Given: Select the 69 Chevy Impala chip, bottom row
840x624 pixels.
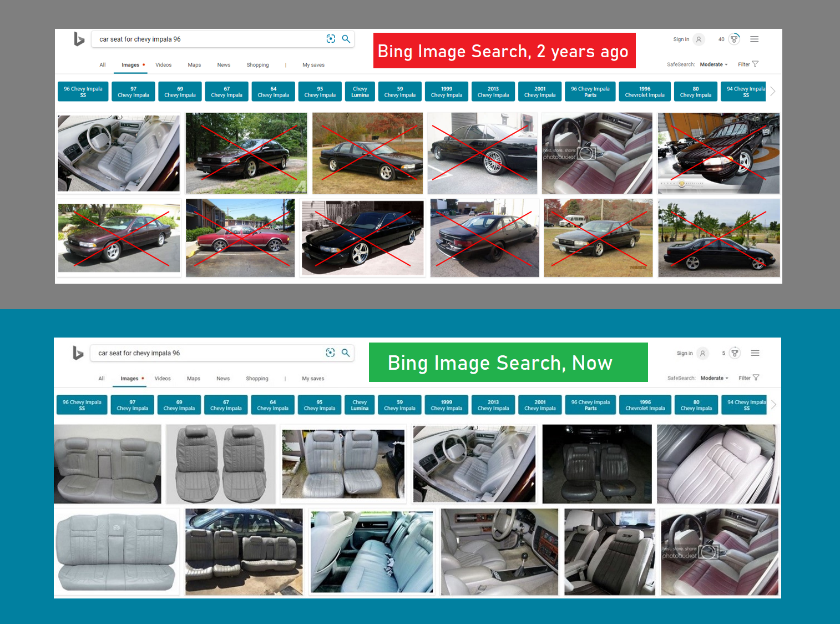Looking at the screenshot, I should [179, 405].
